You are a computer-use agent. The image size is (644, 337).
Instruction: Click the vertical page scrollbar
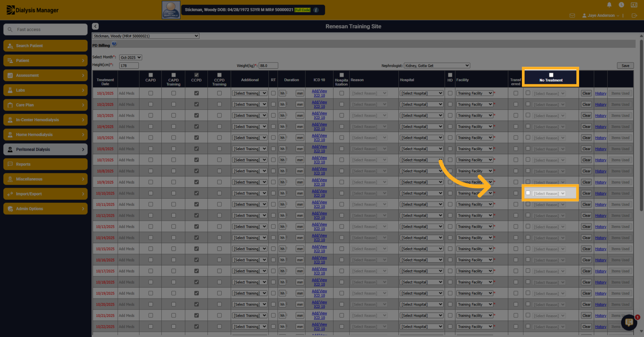pyautogui.click(x=641, y=126)
